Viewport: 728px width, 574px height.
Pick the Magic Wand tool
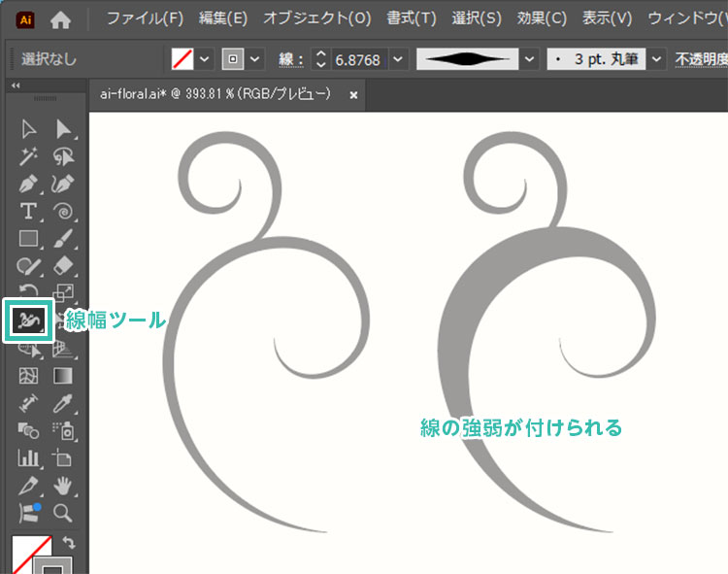click(x=28, y=156)
